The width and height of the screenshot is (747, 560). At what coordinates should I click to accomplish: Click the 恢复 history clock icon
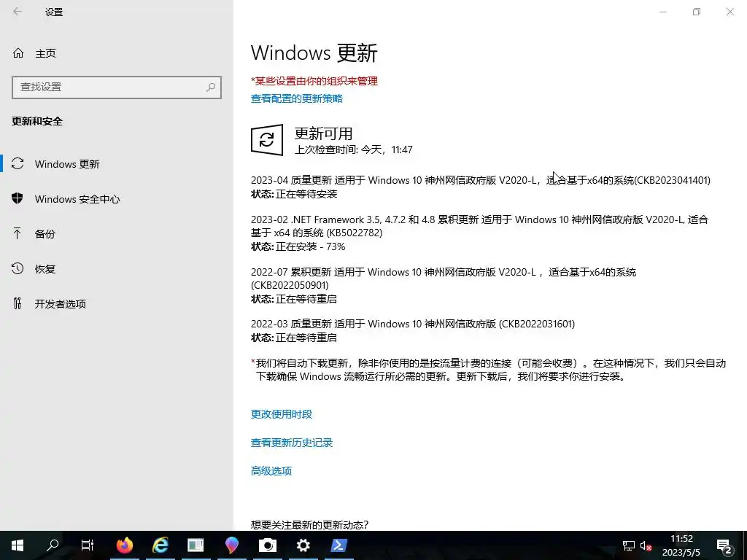click(x=18, y=268)
